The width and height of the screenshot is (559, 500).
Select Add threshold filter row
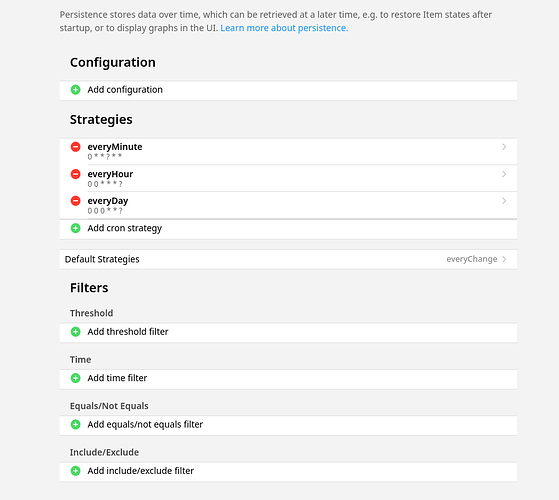click(x=288, y=332)
